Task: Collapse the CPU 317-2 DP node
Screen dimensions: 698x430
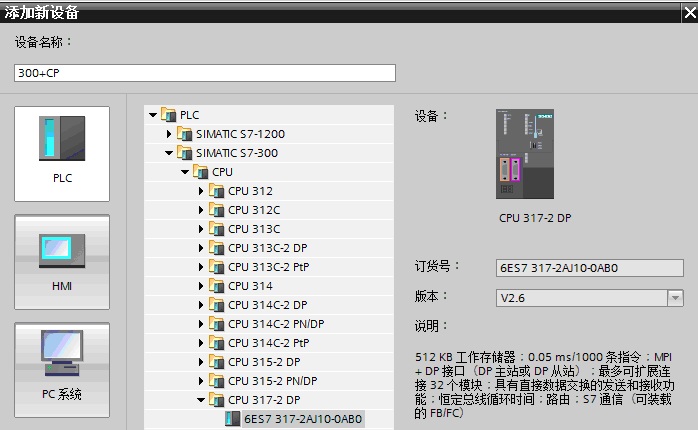Action: pyautogui.click(x=201, y=400)
